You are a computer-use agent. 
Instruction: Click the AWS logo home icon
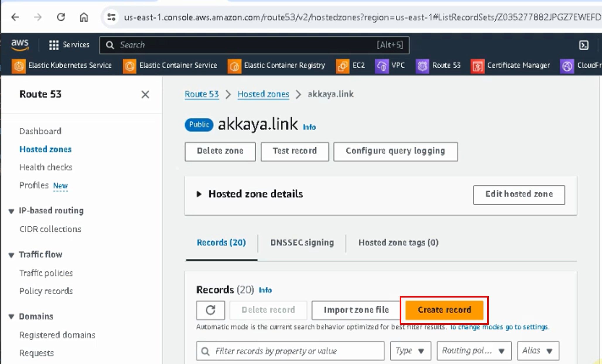[x=20, y=45]
